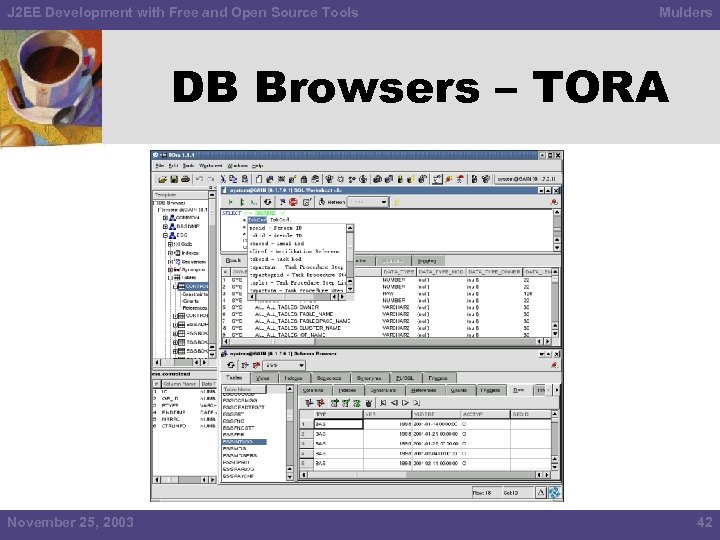Red filter icon in data toolbar

pyautogui.click(x=321, y=403)
